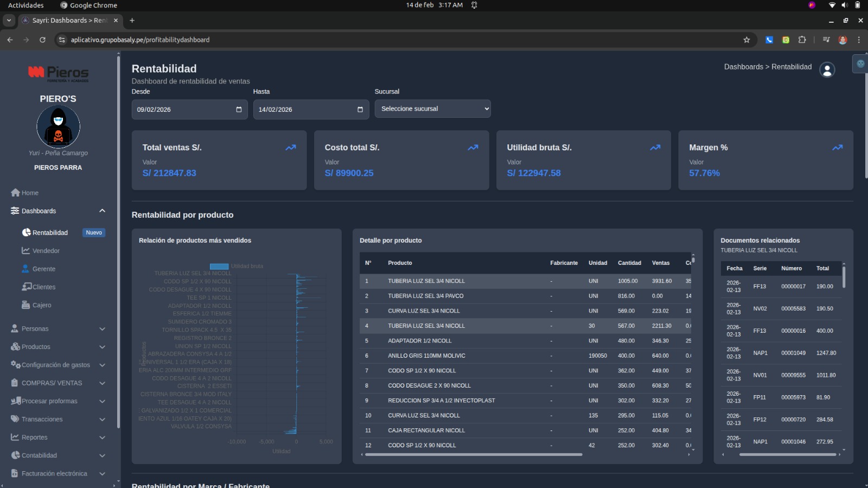Toggle the Utilidad bruta chart legend
The width and height of the screenshot is (868, 488).
[x=219, y=266]
